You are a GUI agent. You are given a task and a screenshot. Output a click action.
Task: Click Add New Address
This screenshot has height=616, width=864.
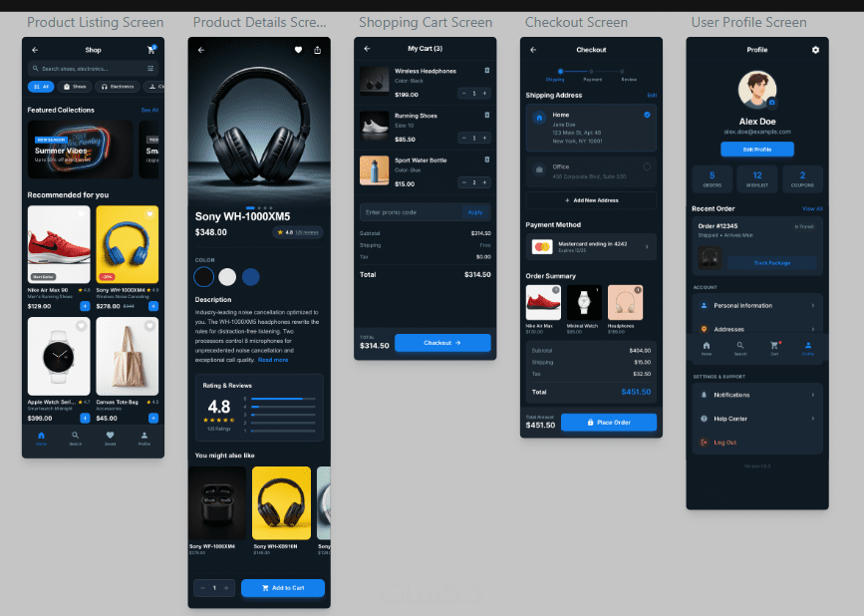pyautogui.click(x=591, y=200)
